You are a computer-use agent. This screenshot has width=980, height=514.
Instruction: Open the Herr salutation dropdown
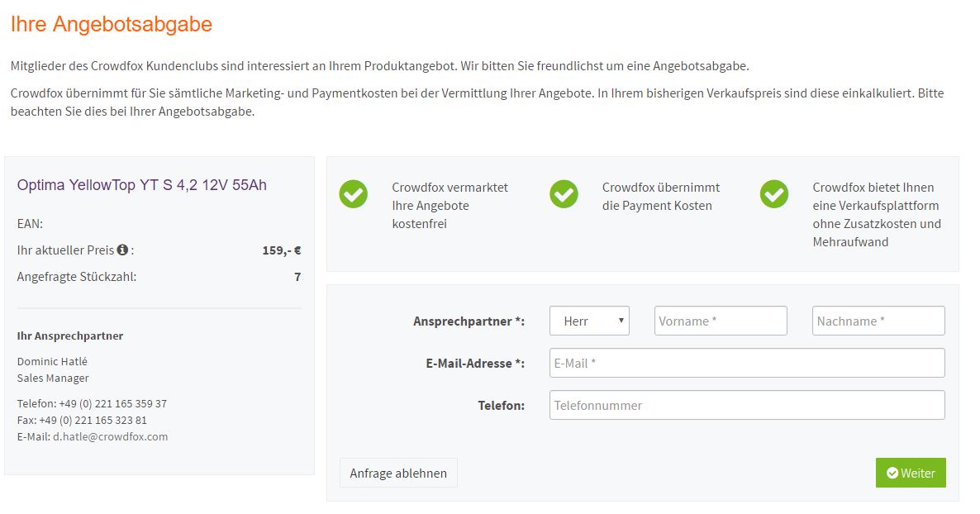tap(589, 321)
